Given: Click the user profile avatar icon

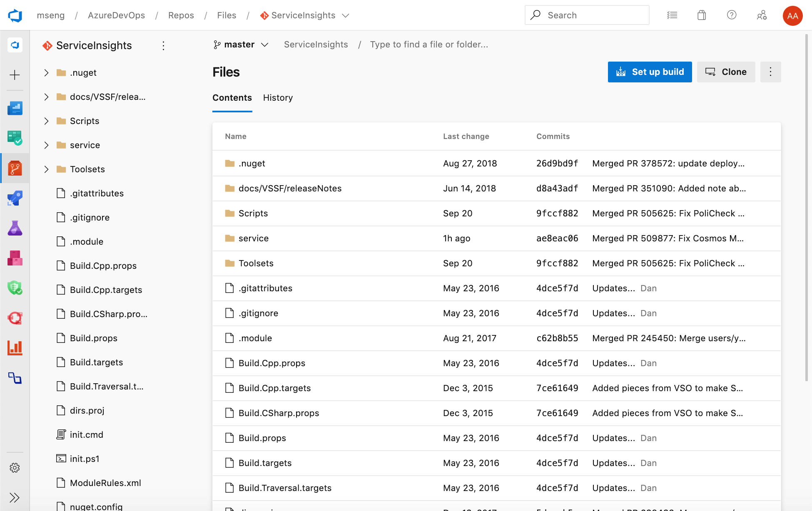Looking at the screenshot, I should tap(792, 16).
